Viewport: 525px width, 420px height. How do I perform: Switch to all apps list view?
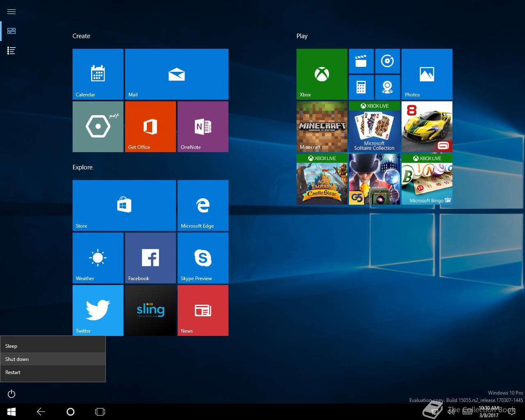[x=11, y=51]
